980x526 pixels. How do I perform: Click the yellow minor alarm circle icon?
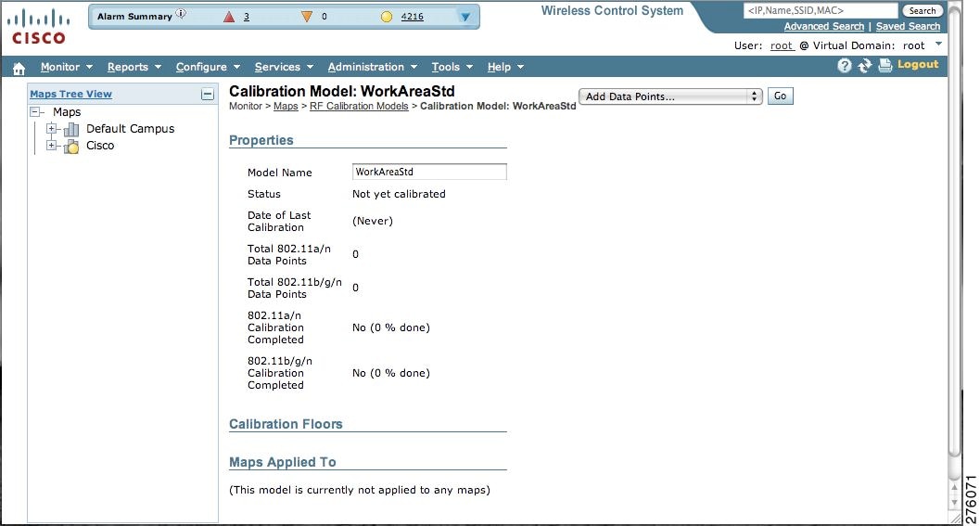tap(387, 17)
